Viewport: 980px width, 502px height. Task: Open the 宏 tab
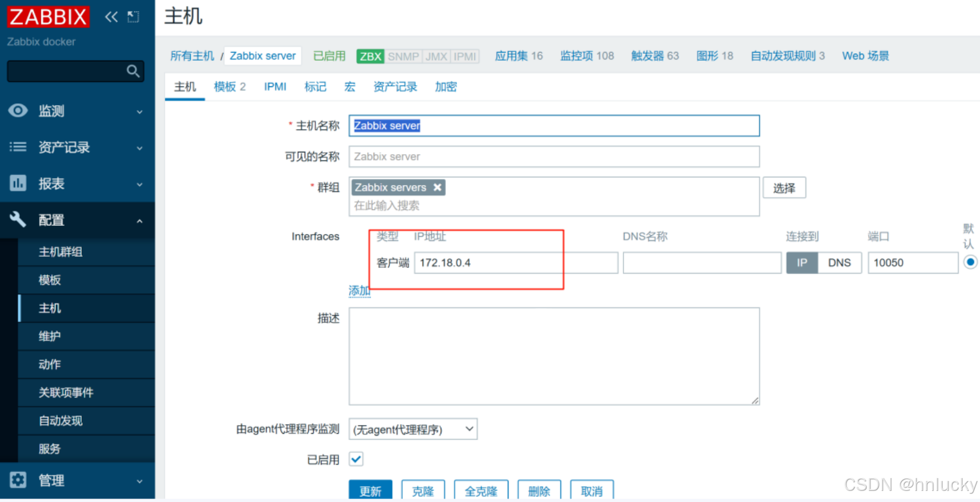[350, 86]
